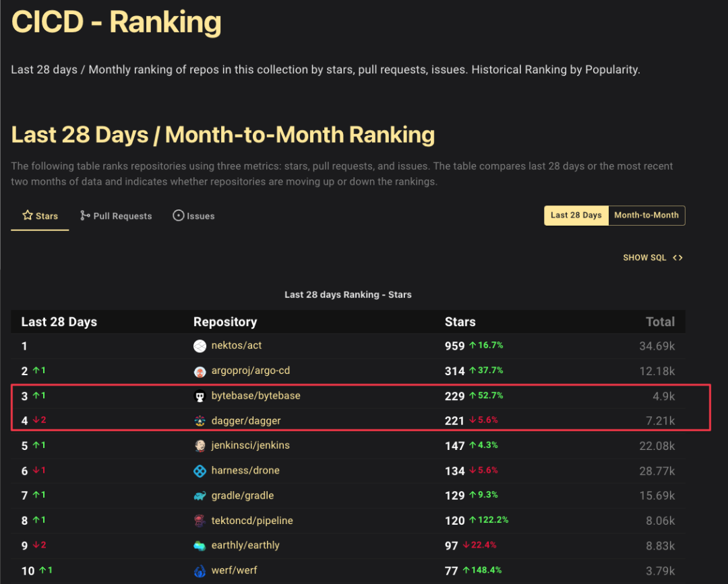728x584 pixels.
Task: Open the werf/werf repository link
Action: click(235, 571)
